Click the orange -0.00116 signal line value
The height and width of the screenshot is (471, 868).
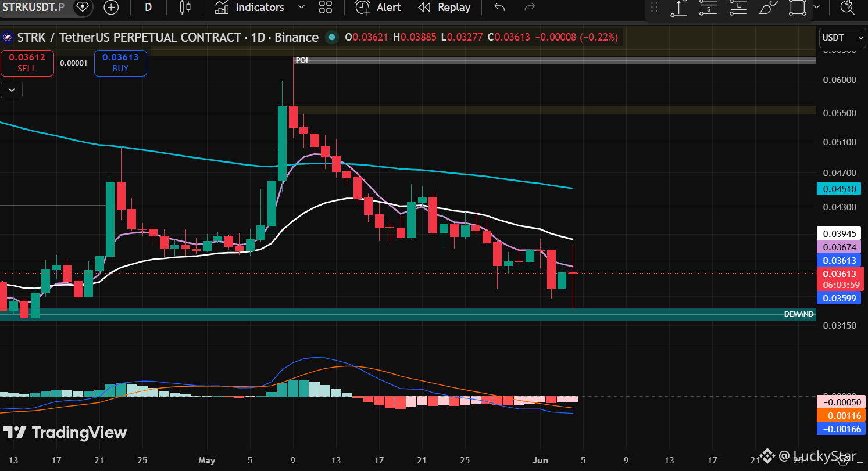pyautogui.click(x=842, y=415)
